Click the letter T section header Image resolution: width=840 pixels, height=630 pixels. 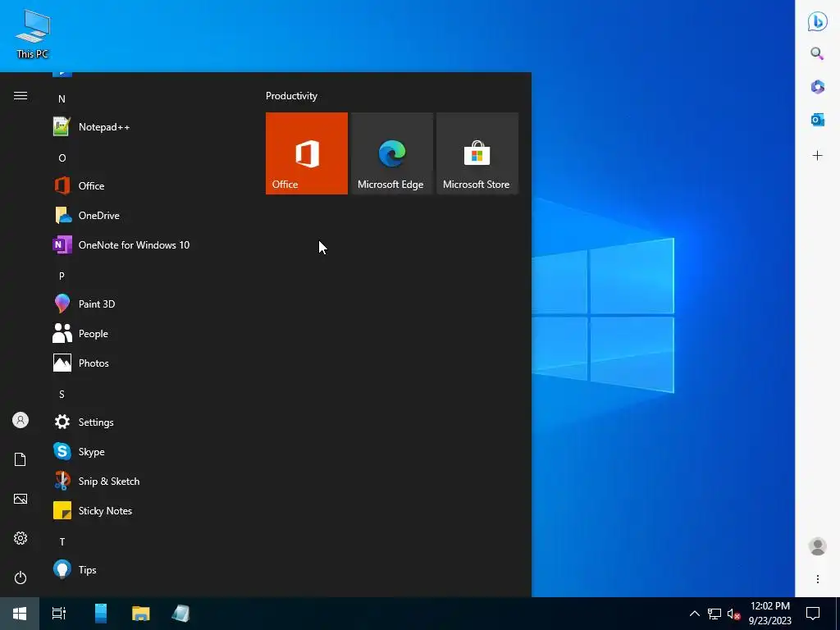(62, 541)
